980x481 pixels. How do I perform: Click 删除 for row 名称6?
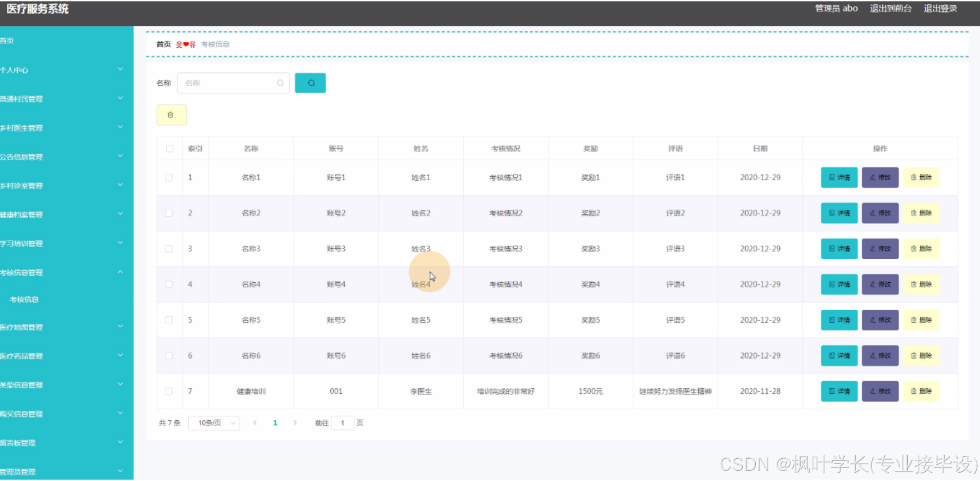tap(921, 356)
